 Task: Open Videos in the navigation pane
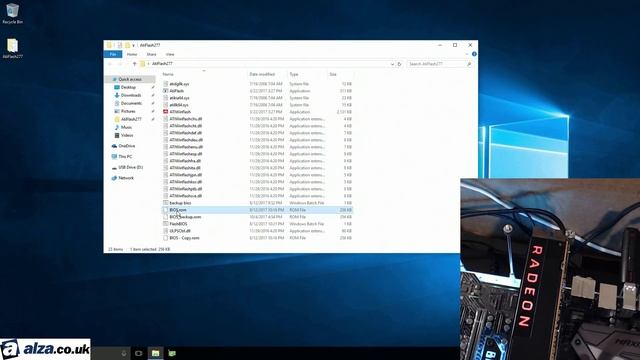point(127,135)
